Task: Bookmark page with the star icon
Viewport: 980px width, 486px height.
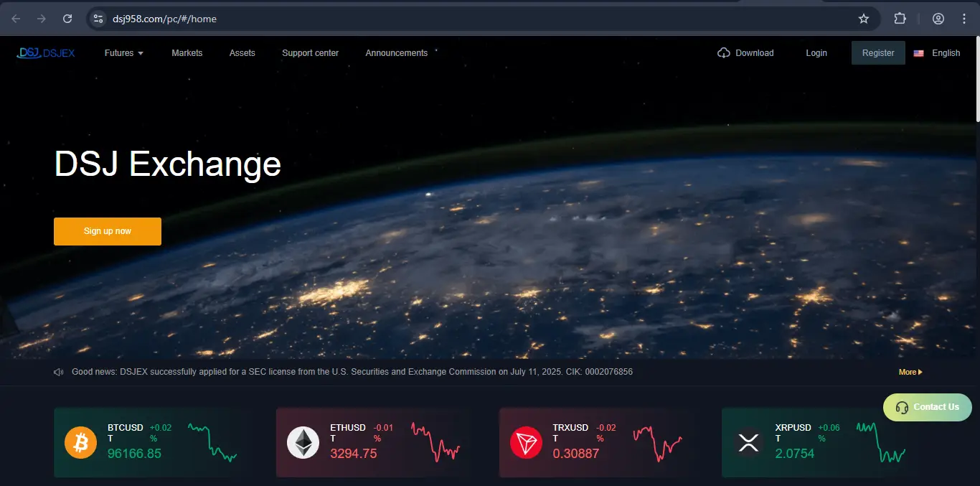Action: 863,19
